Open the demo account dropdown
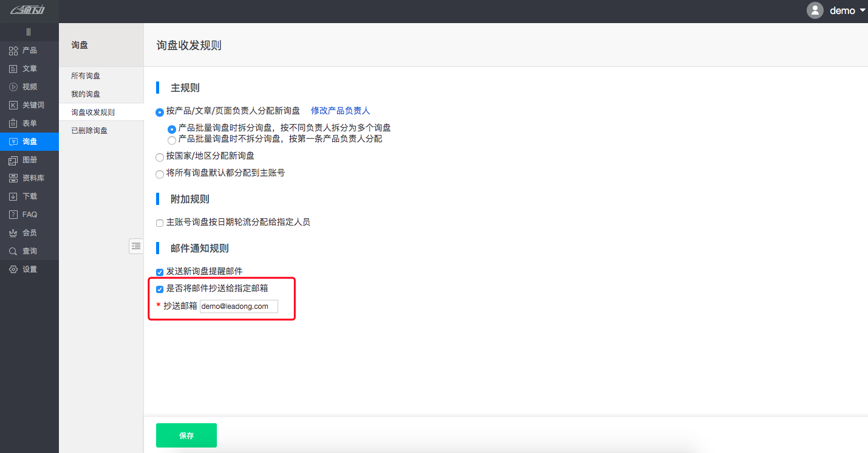The image size is (868, 453). coord(844,10)
